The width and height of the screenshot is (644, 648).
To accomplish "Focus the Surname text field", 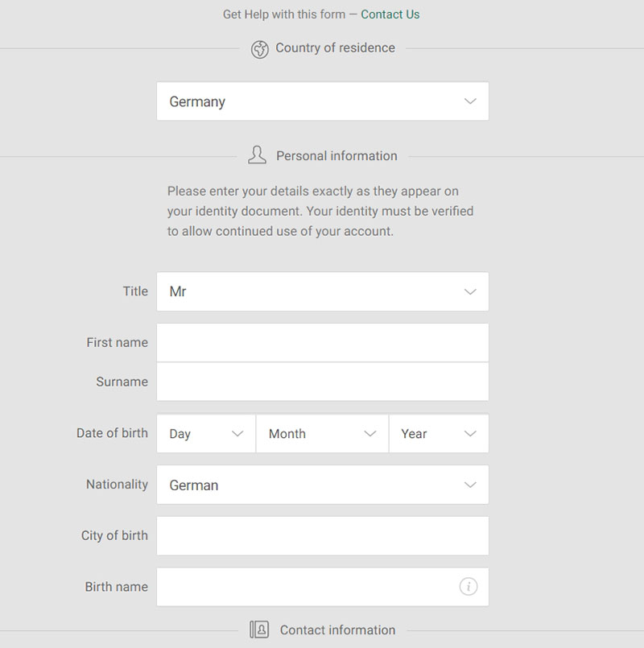I will (323, 382).
